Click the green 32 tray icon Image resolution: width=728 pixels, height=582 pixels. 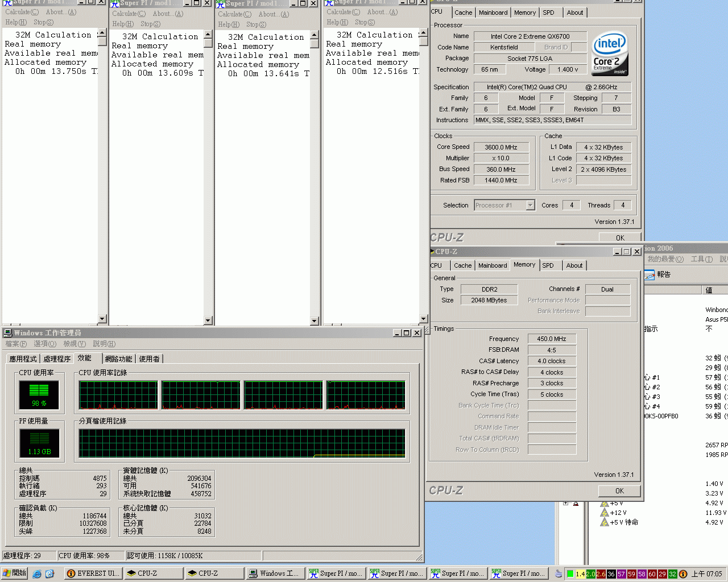coord(672,574)
